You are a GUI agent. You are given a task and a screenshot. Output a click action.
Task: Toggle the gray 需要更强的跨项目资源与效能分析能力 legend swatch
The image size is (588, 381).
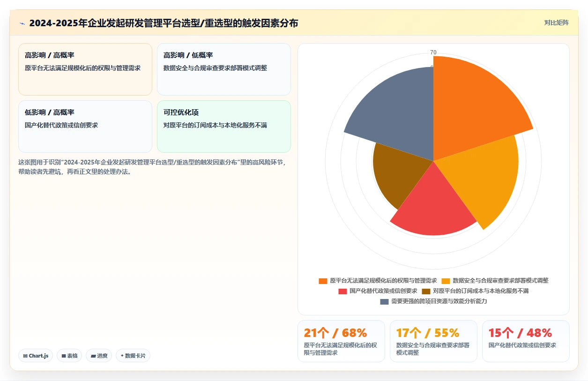pyautogui.click(x=384, y=301)
